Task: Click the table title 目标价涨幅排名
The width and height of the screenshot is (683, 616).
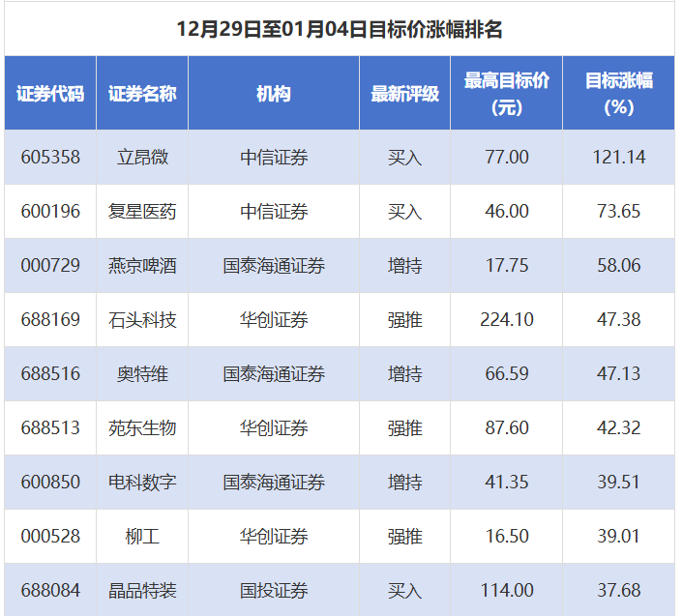Action: (340, 29)
